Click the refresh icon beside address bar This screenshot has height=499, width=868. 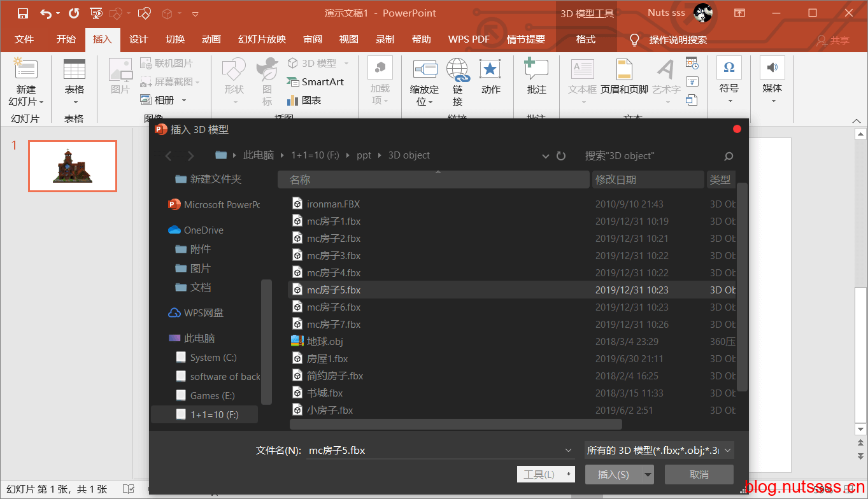tap(561, 156)
